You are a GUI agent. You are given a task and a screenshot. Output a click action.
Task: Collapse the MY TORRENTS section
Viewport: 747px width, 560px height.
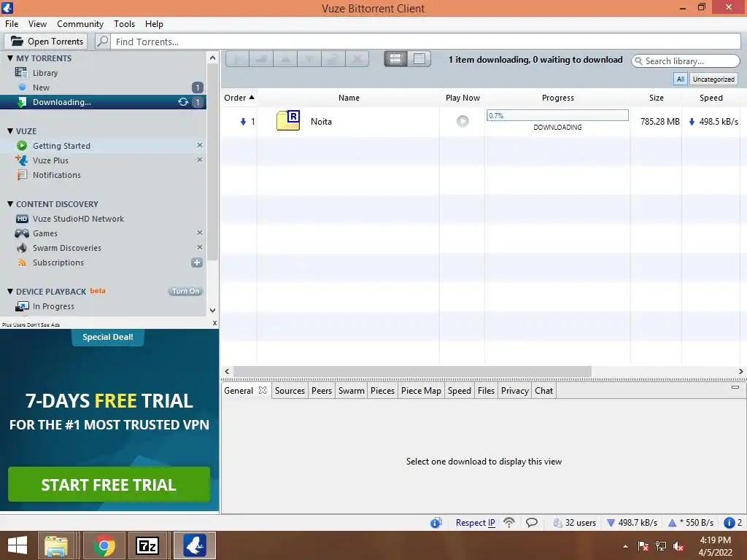pyautogui.click(x=10, y=58)
